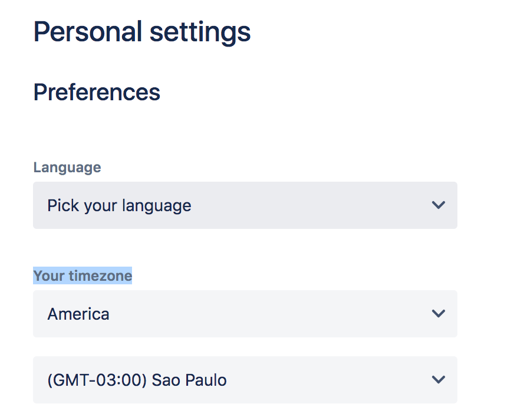Click the chevron arrow in the Language dropdown
The width and height of the screenshot is (514, 420).
pos(438,205)
